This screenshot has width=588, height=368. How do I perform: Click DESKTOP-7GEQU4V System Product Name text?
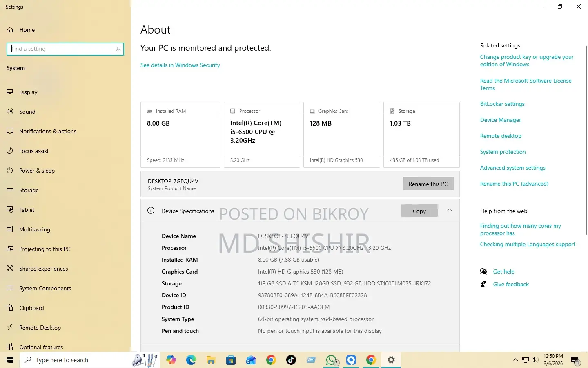[x=173, y=184]
